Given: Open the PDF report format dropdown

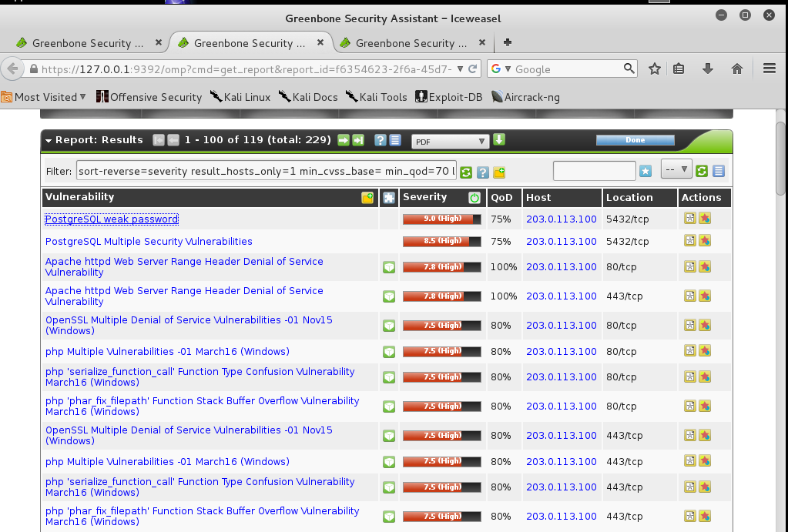Looking at the screenshot, I should 450,142.
